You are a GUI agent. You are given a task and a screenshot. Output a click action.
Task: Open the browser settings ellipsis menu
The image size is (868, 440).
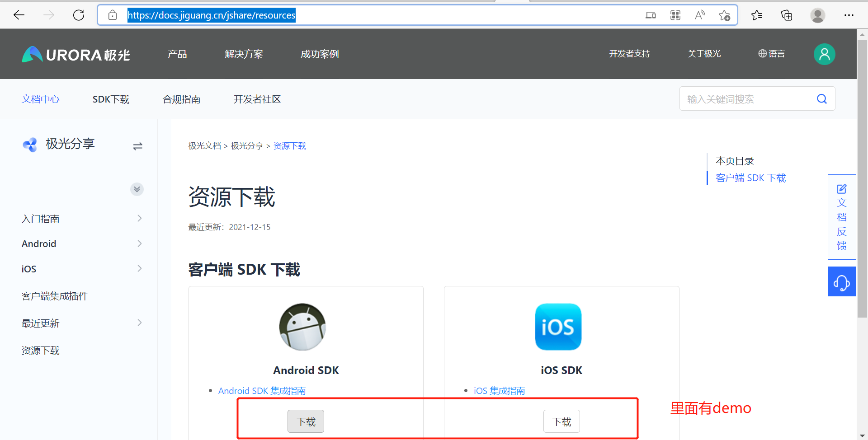pos(849,15)
